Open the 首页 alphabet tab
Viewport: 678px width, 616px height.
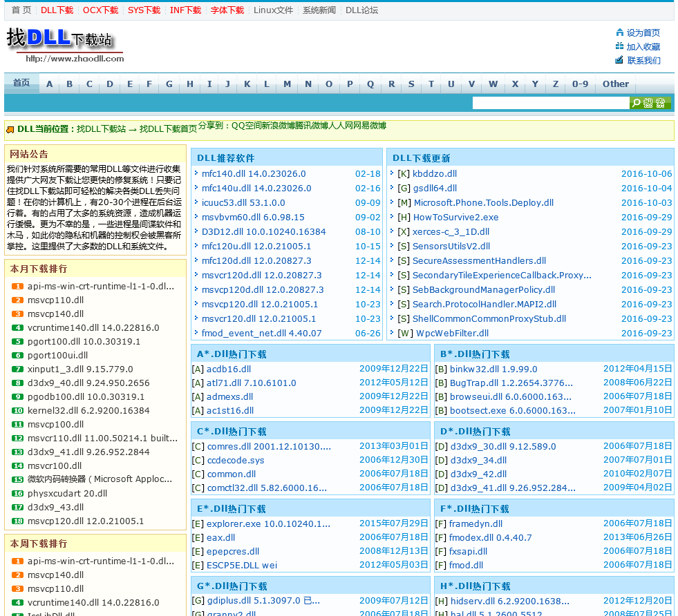21,83
